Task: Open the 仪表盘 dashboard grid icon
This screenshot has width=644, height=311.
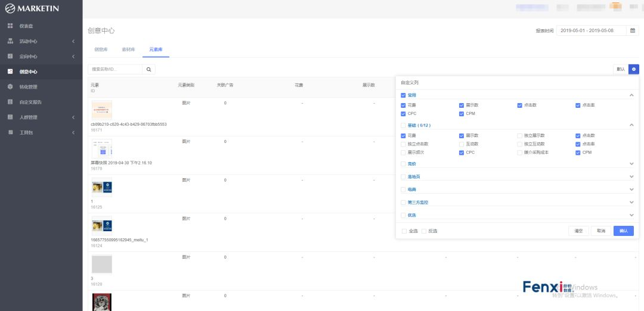Action: pos(10,26)
